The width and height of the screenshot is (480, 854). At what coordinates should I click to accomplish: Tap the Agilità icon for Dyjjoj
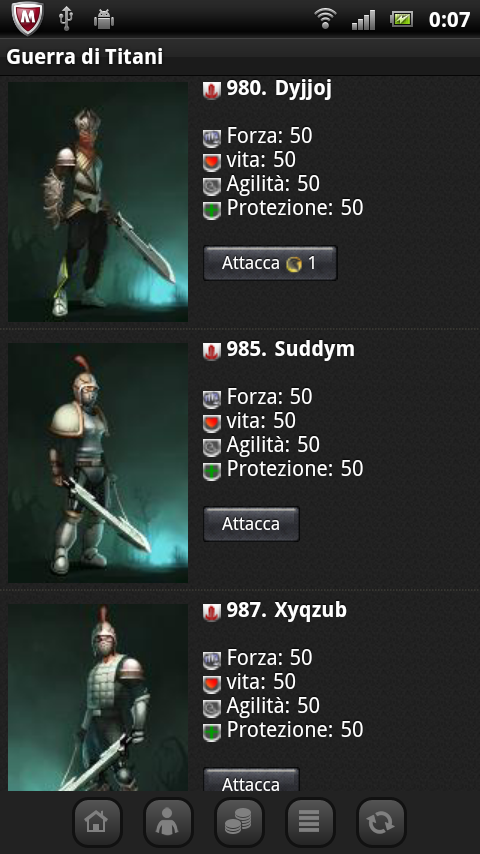(211, 186)
